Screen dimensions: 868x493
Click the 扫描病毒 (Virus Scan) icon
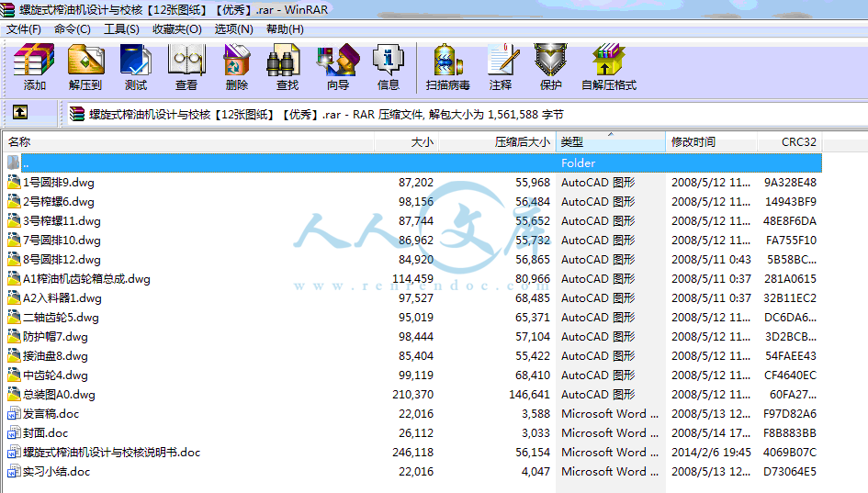(448, 61)
